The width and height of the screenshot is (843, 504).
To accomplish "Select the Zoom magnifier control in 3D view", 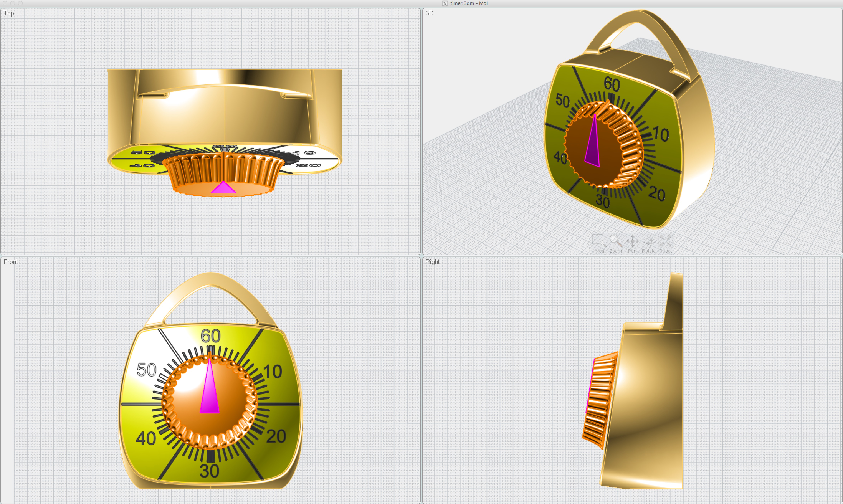I will (615, 244).
